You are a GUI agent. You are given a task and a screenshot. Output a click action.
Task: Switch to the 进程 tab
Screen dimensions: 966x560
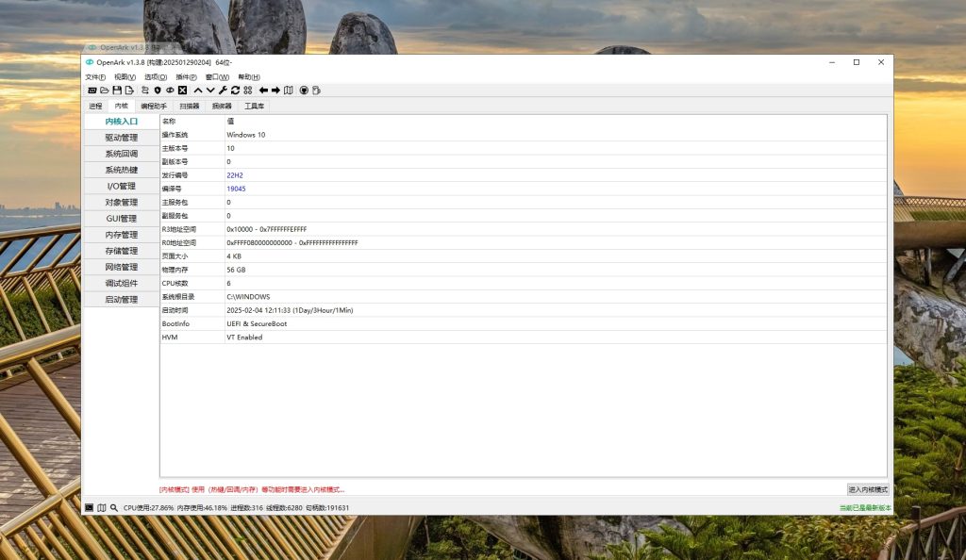click(95, 106)
